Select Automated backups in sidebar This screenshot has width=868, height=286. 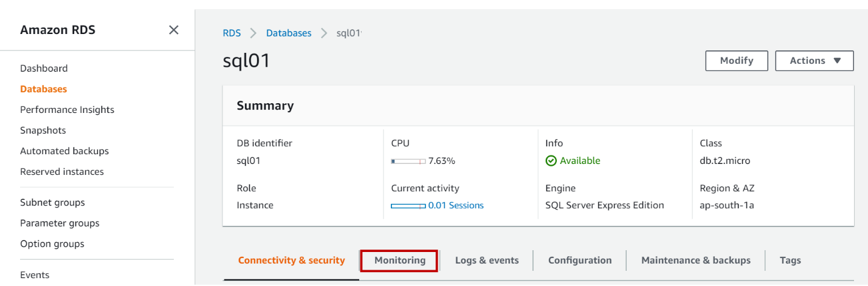tap(64, 151)
